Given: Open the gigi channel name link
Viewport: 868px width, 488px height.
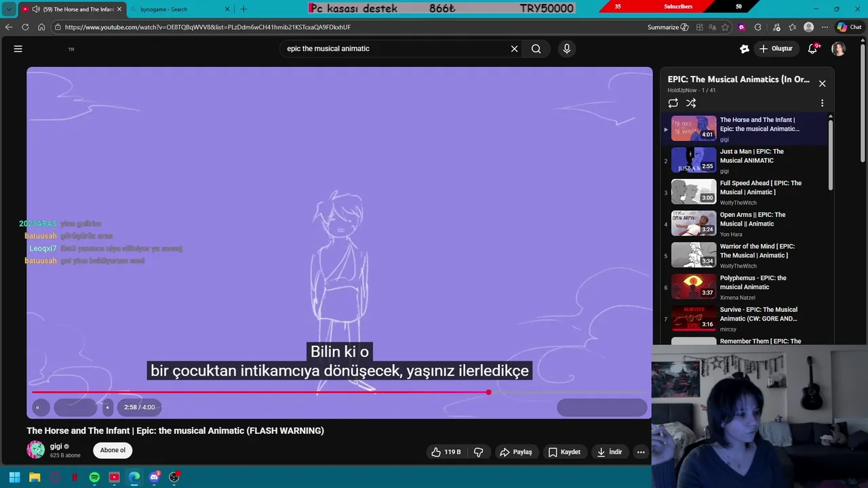Looking at the screenshot, I should tap(56, 446).
